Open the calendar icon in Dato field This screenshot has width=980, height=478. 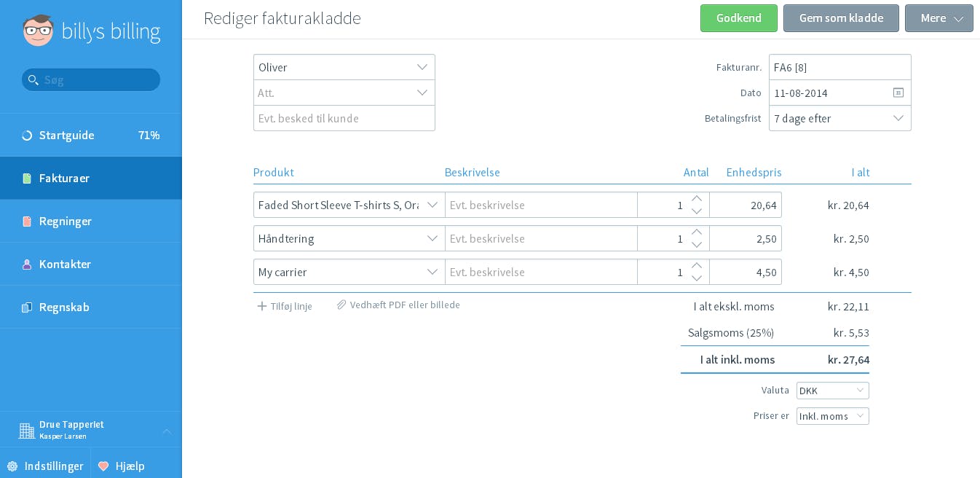[x=898, y=93]
